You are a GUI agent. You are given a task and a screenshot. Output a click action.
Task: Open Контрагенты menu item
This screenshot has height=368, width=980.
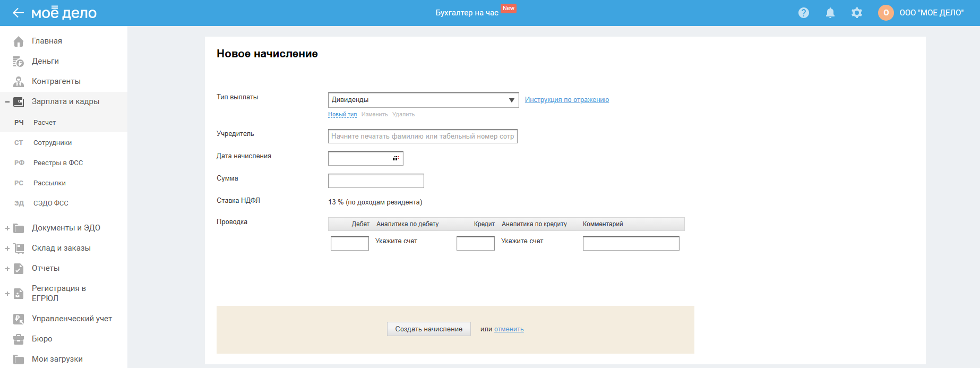coord(56,81)
